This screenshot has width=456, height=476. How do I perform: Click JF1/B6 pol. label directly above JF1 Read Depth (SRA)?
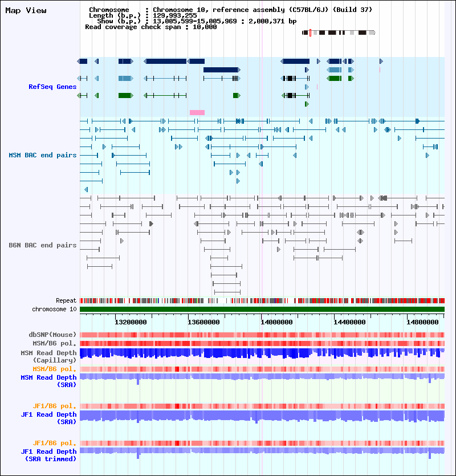(55, 406)
